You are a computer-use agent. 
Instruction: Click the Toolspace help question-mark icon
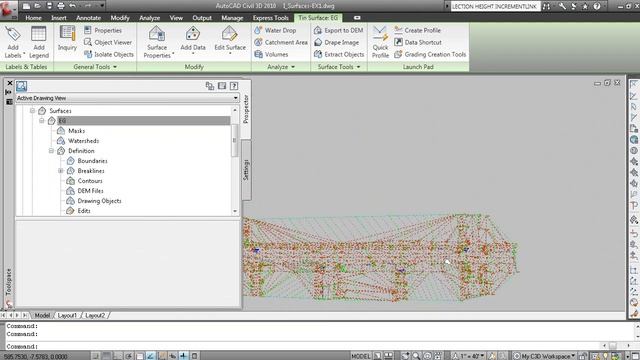pyautogui.click(x=234, y=86)
